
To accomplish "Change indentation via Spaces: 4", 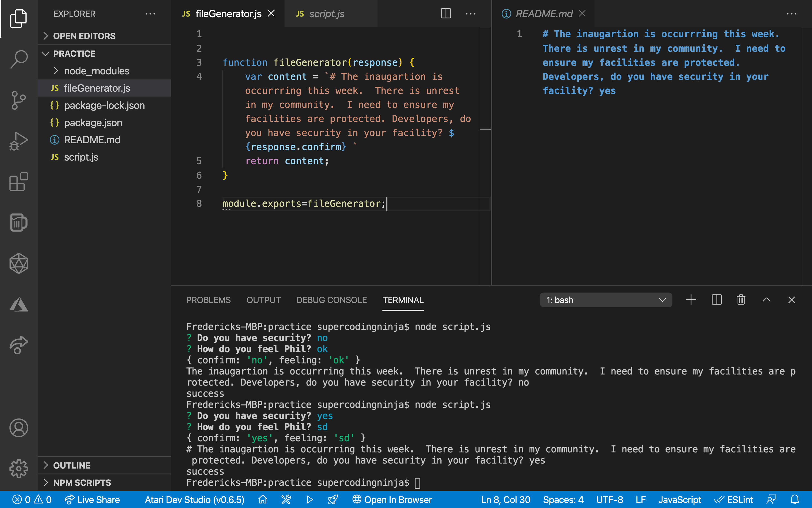I will pyautogui.click(x=563, y=500).
